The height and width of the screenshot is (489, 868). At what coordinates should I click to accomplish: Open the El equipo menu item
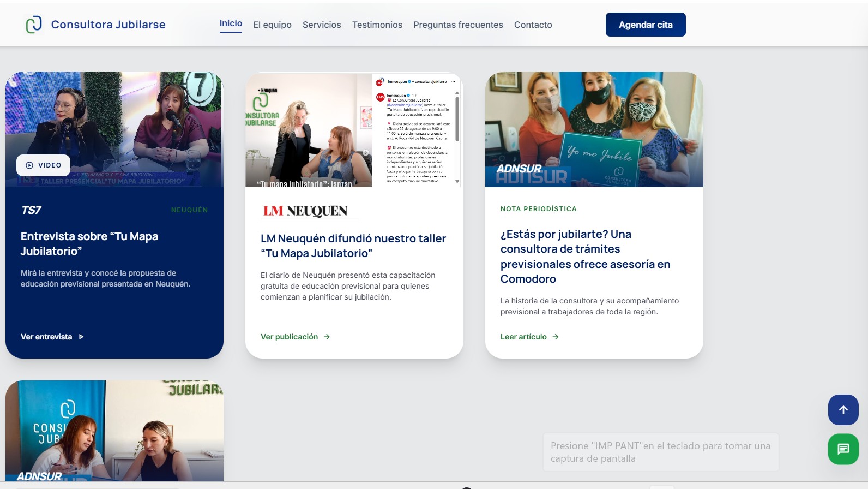click(272, 25)
